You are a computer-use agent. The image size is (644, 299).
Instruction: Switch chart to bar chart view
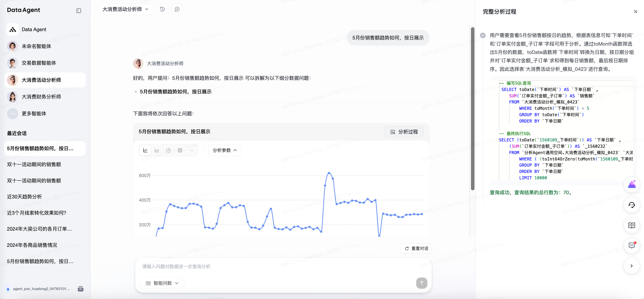[x=157, y=150]
